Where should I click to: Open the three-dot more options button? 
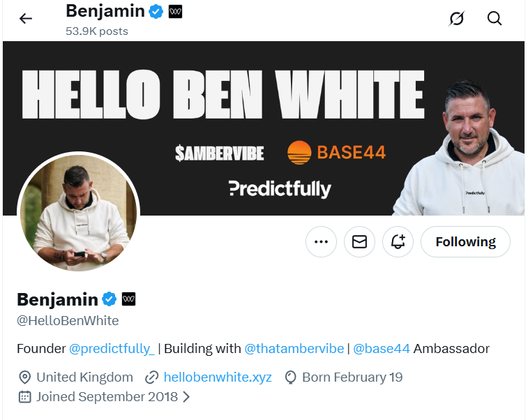(x=321, y=242)
